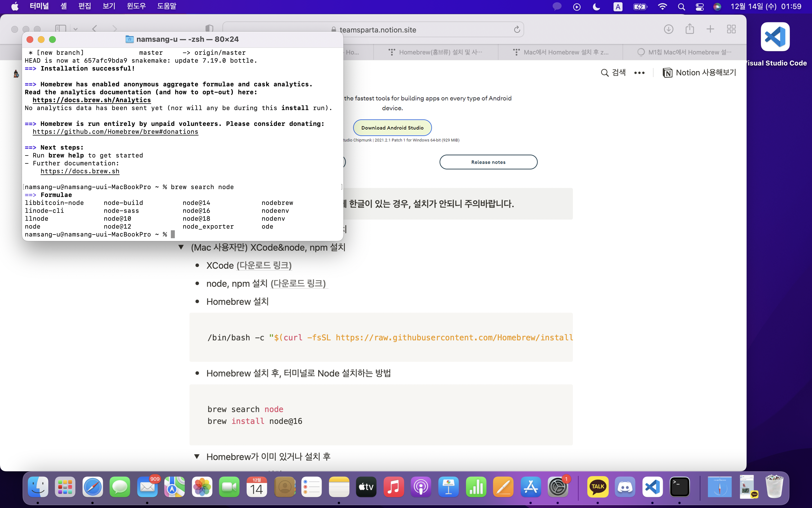Open Music from the Dock
Viewport: 812px width, 508px height.
(x=394, y=487)
